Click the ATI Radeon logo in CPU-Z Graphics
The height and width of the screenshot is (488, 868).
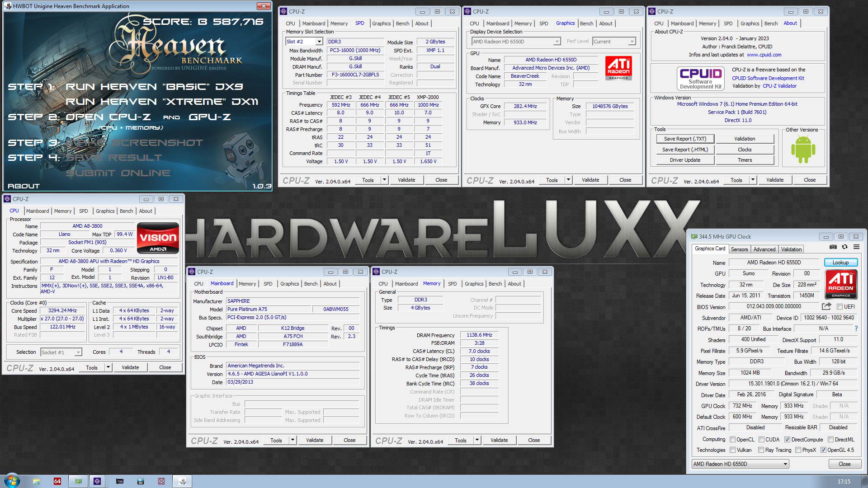coord(618,68)
